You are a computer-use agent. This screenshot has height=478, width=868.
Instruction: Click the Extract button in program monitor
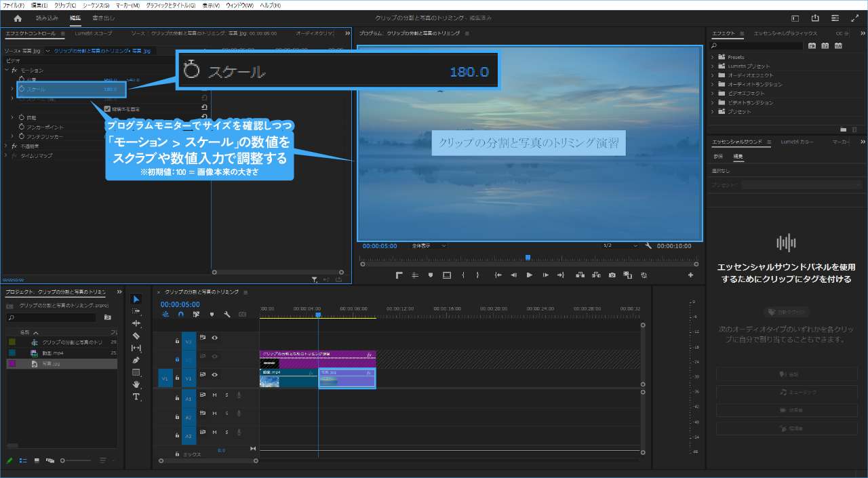point(596,275)
